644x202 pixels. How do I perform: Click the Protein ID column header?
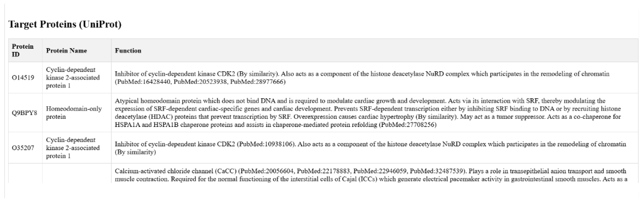[x=23, y=50]
